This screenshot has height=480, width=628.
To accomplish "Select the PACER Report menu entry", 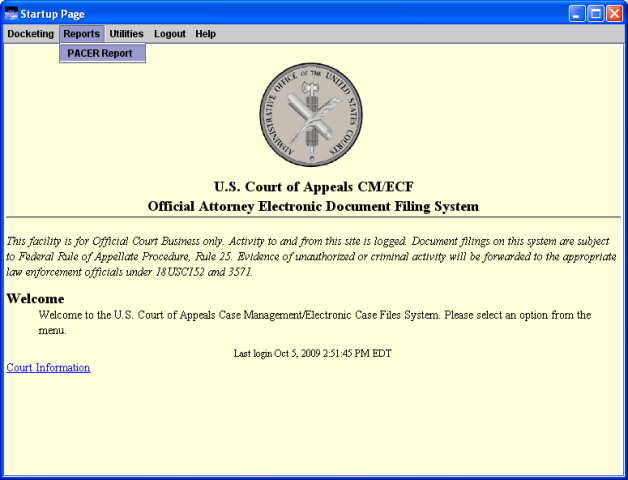I will [x=103, y=53].
